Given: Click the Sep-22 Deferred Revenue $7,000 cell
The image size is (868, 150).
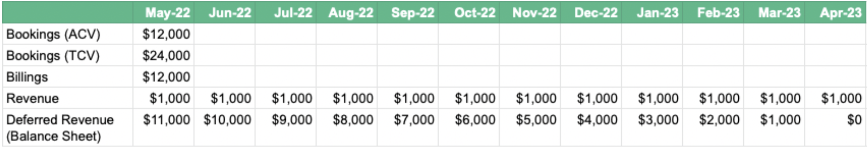Looking at the screenshot, I should coord(414,120).
